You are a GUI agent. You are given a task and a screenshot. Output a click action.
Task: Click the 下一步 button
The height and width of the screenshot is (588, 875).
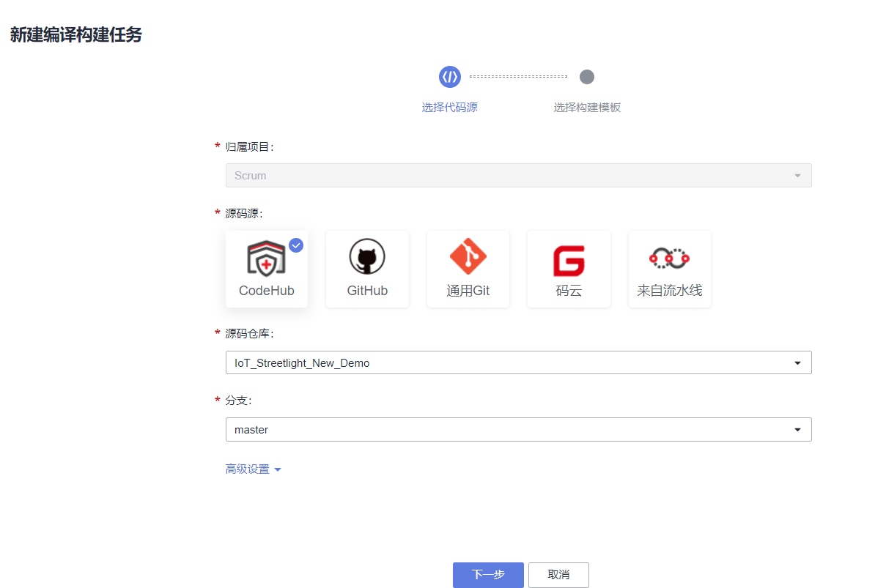pyautogui.click(x=488, y=575)
